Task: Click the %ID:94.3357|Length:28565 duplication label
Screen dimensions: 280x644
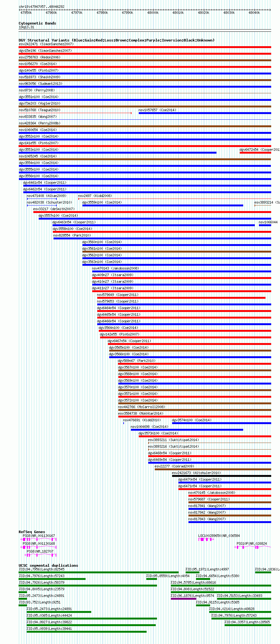Action: 247,622
